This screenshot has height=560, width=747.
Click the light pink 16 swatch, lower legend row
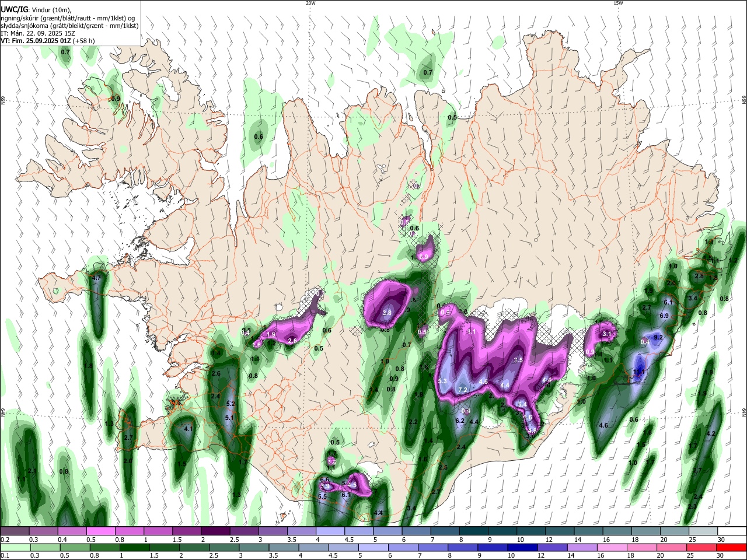612,547
